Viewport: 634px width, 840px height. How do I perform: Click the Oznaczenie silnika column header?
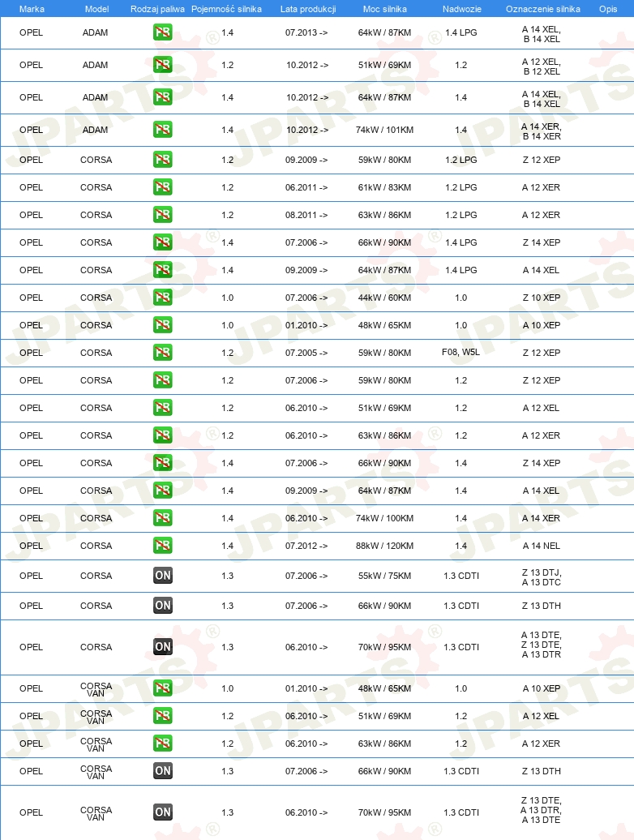(x=542, y=9)
